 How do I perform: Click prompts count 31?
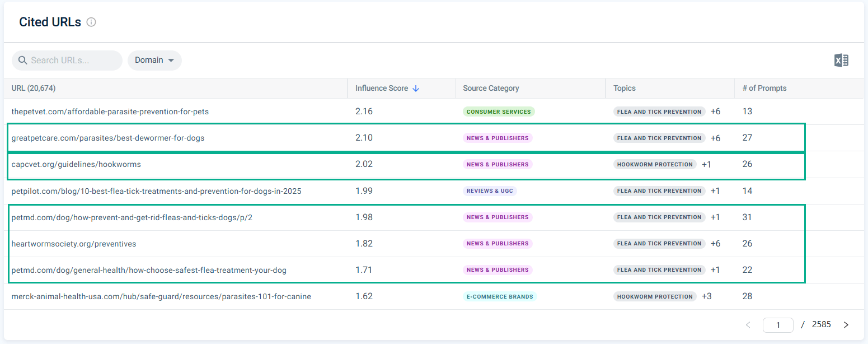tap(747, 217)
